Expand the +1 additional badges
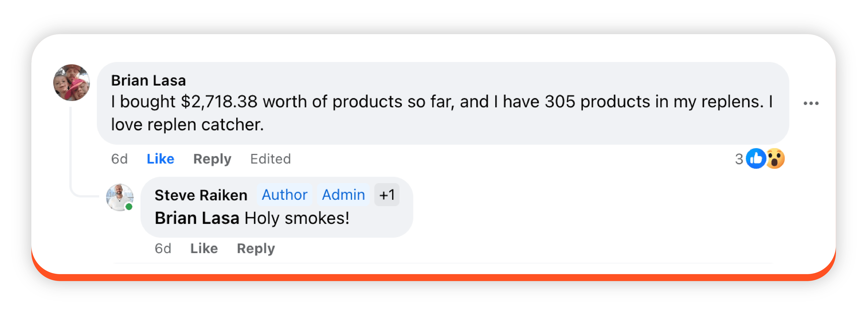The image size is (868, 310). click(x=387, y=195)
